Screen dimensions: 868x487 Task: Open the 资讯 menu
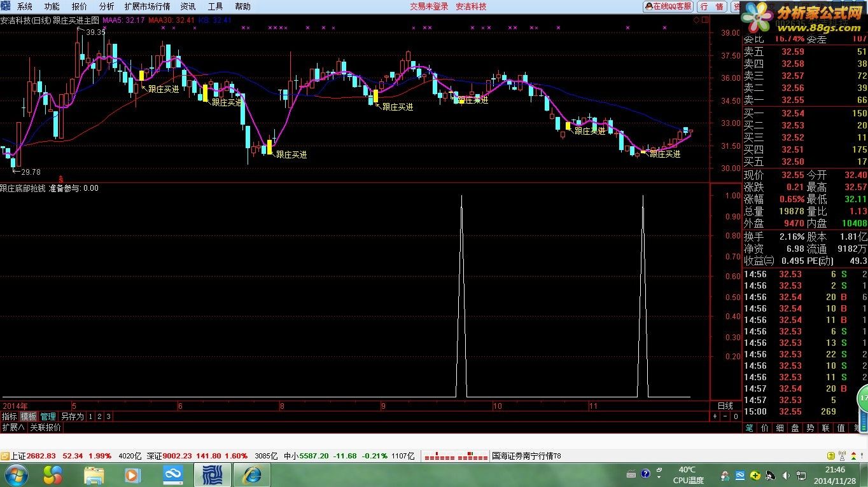tap(188, 6)
